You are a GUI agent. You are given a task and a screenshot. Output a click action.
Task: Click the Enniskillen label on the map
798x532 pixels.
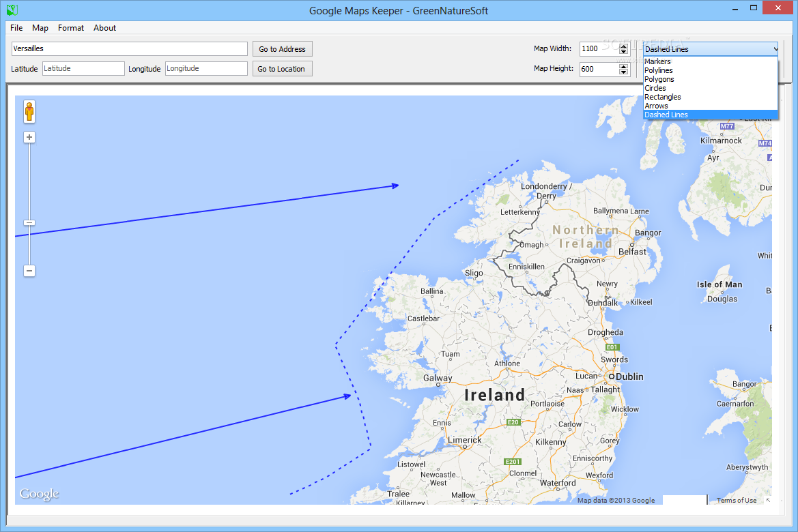pyautogui.click(x=526, y=267)
